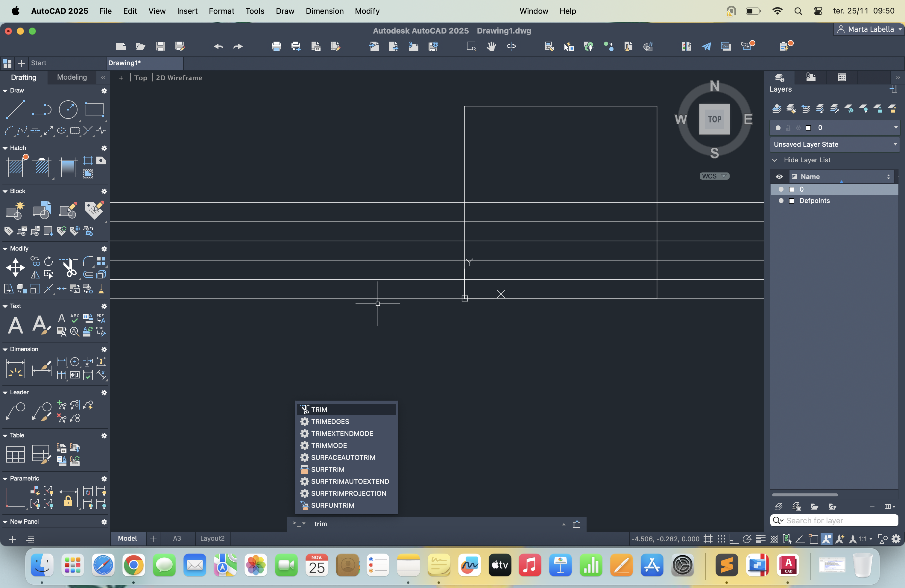Toggle grid display in status bar
The height and width of the screenshot is (588, 905).
pyautogui.click(x=708, y=539)
